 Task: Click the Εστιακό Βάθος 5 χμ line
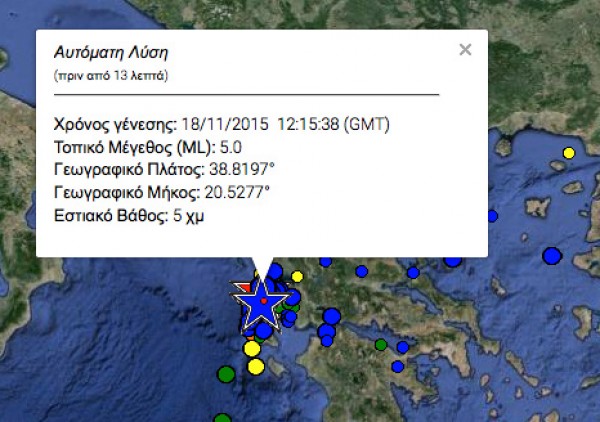click(131, 214)
